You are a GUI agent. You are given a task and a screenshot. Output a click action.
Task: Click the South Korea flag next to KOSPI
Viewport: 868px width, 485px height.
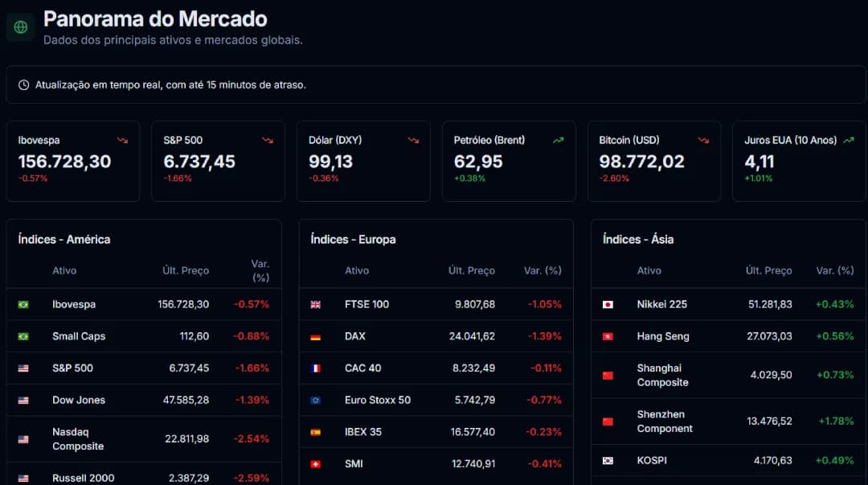[608, 460]
